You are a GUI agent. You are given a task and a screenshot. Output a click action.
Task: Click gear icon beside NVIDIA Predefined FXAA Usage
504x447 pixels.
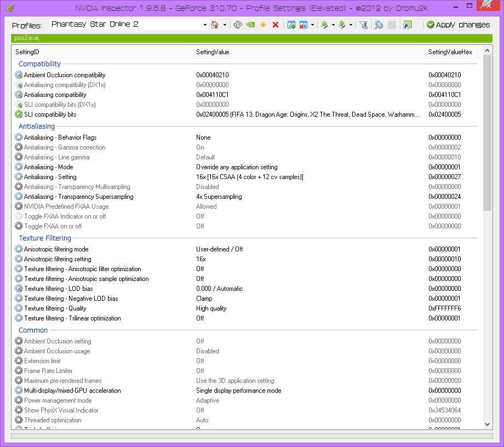coord(19,207)
